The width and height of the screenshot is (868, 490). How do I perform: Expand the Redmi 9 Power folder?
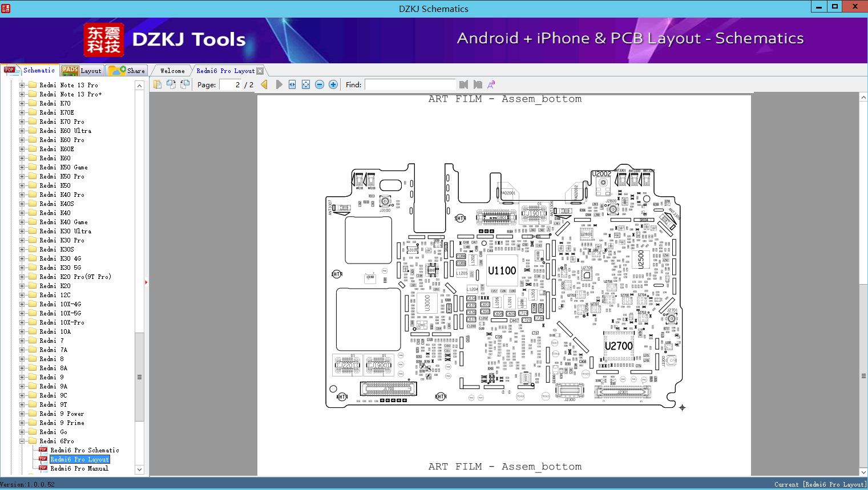(x=22, y=414)
